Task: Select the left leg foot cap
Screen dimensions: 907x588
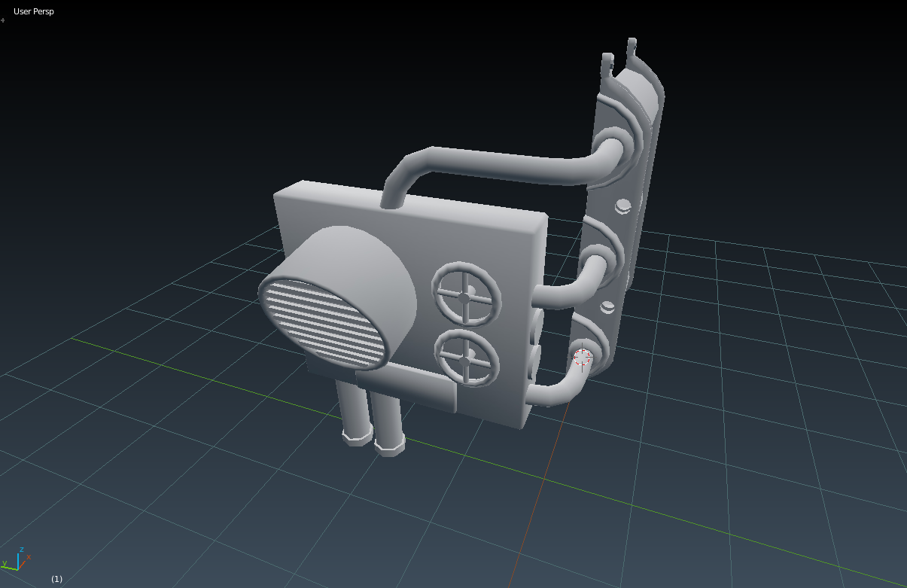Action: (x=357, y=436)
